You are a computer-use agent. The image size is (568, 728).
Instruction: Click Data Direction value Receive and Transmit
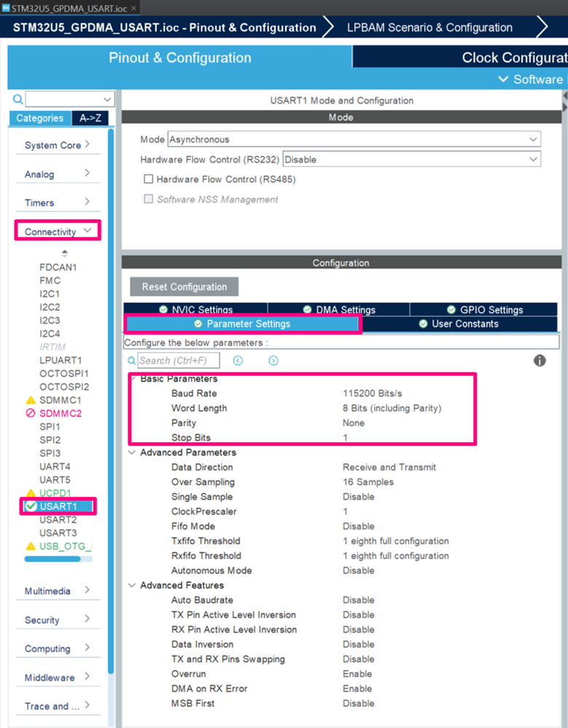click(389, 467)
